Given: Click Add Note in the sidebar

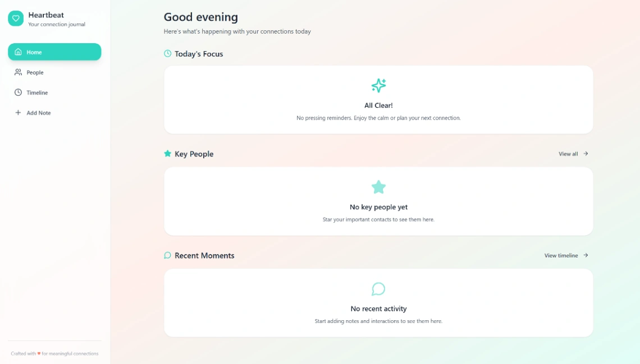Looking at the screenshot, I should (38, 112).
